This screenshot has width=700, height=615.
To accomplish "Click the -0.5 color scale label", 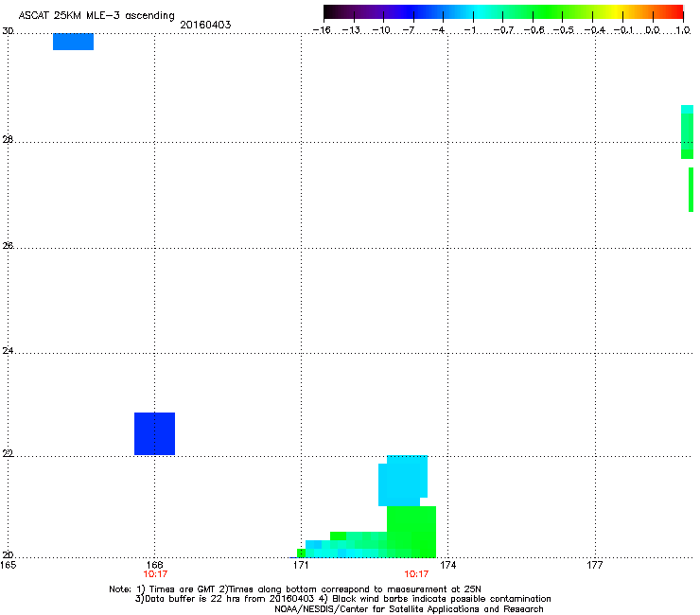I will [x=564, y=30].
